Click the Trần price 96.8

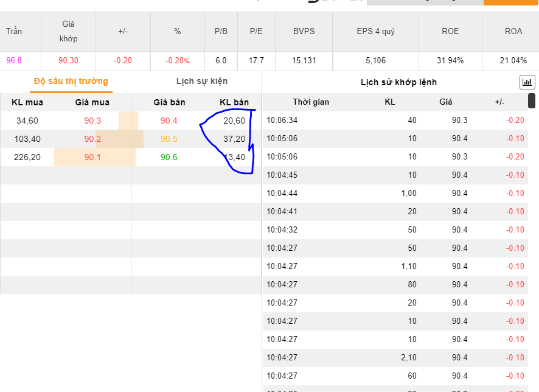pos(14,60)
